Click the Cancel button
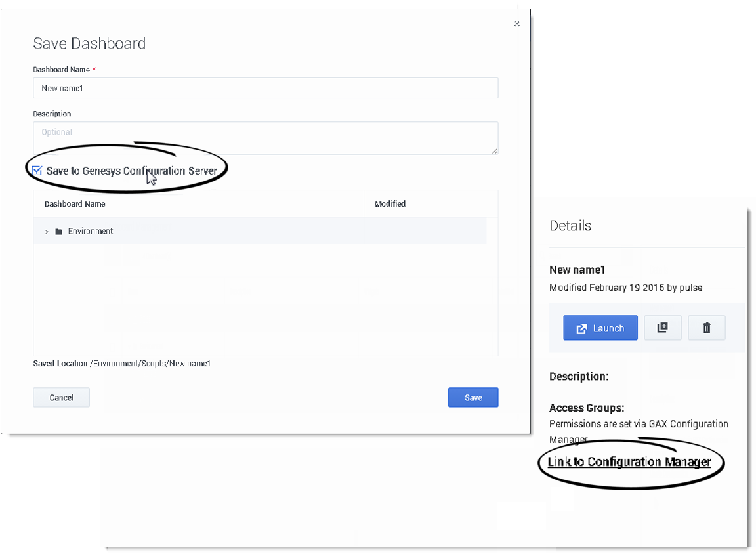Image resolution: width=756 pixels, height=554 pixels. (x=61, y=398)
